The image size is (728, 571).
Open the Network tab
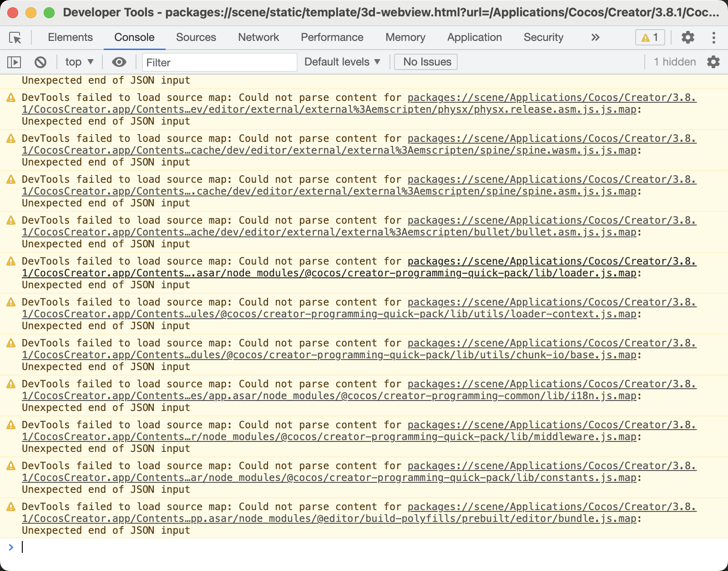tap(258, 37)
